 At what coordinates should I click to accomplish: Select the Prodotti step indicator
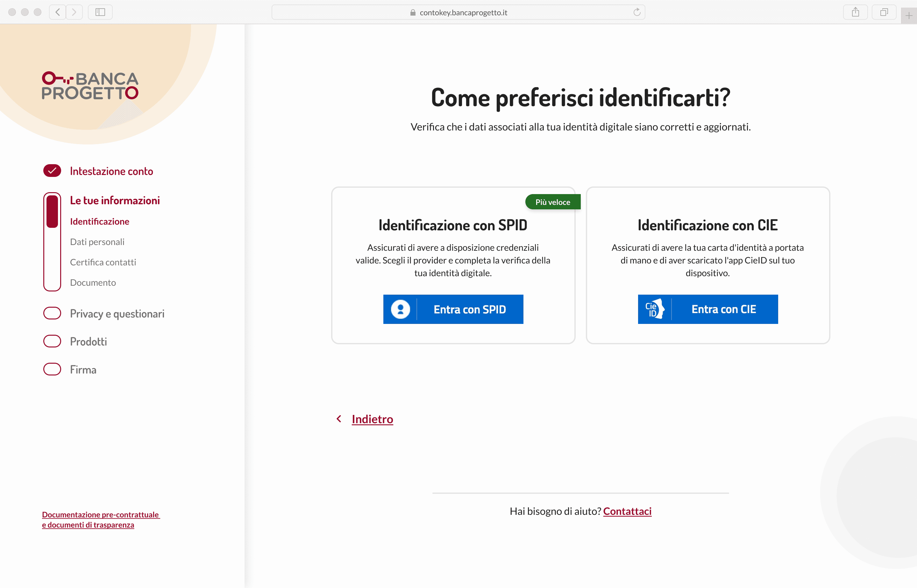52,341
